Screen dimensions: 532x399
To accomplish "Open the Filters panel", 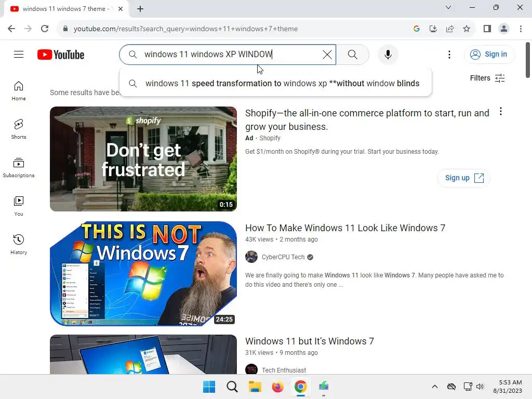I will tap(487, 78).
